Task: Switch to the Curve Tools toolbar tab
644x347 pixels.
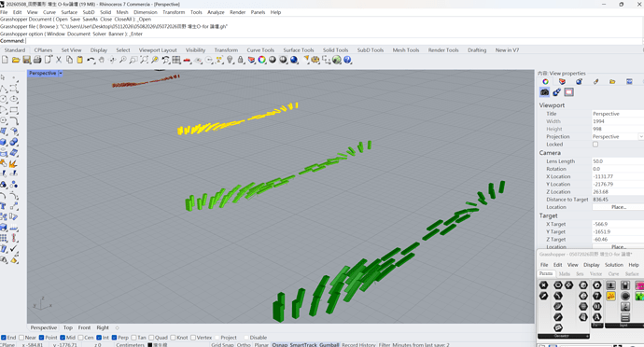Action: click(260, 50)
